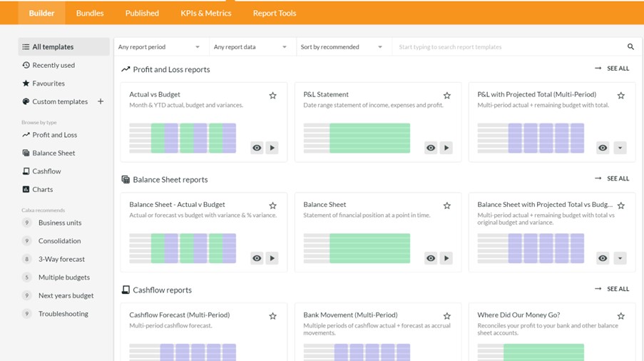Viewport: 644px width, 361px height.
Task: Expand options arrow on Balance Sheet with Projected Total
Action: coord(620,258)
